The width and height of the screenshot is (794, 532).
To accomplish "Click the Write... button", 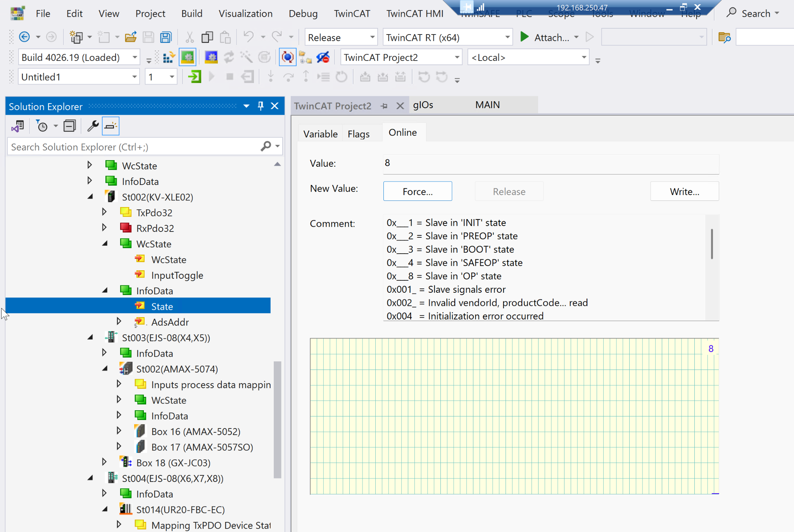I will click(684, 192).
